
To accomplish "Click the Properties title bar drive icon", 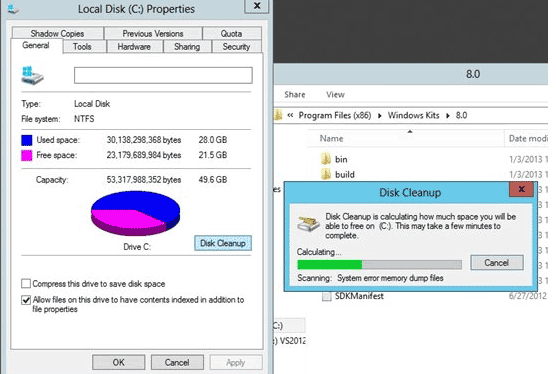I will pos(13,9).
